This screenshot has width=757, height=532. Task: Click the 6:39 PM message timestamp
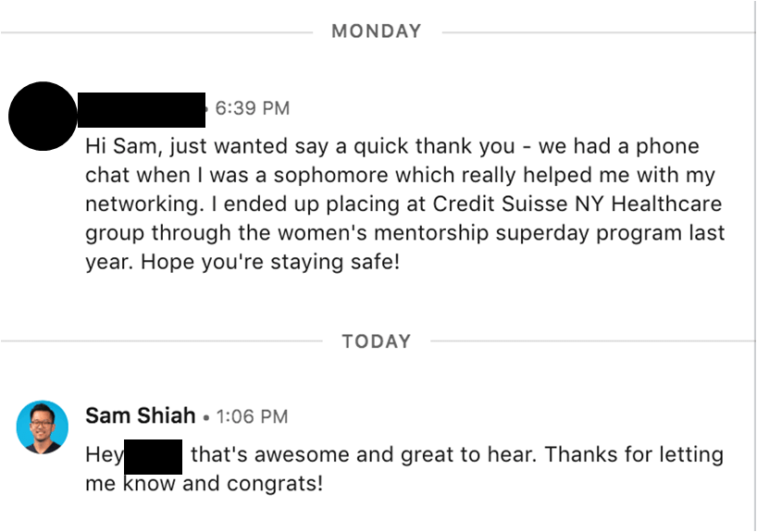tap(252, 108)
